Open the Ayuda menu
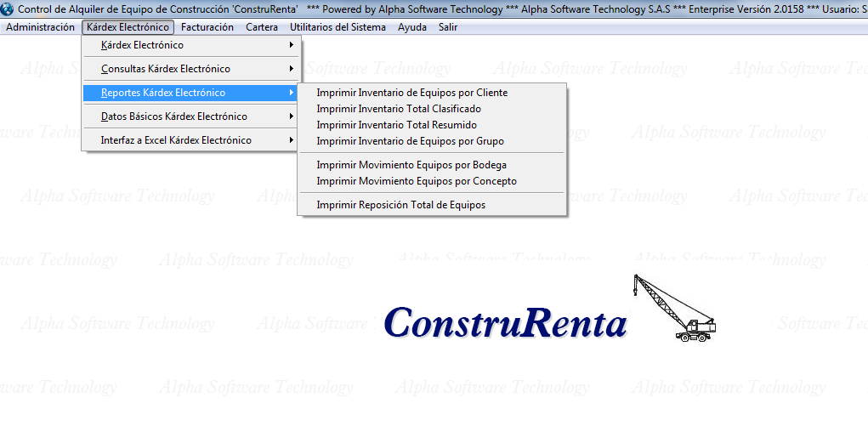Viewport: 868px width, 426px height. click(412, 27)
